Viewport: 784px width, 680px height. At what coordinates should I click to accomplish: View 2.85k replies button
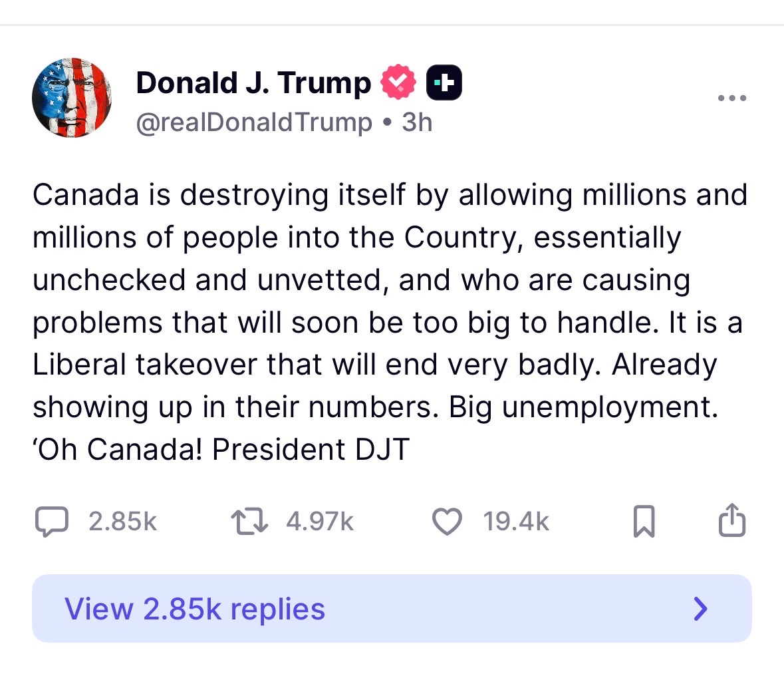392,608
